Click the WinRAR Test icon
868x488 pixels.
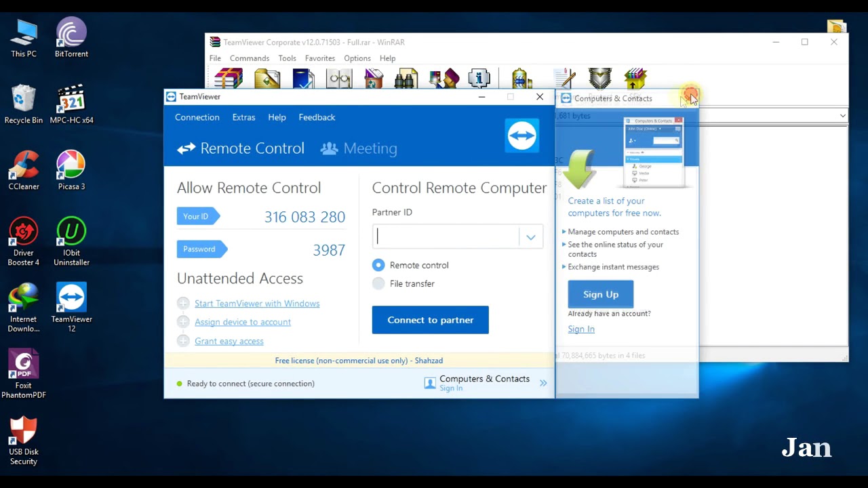tap(303, 78)
